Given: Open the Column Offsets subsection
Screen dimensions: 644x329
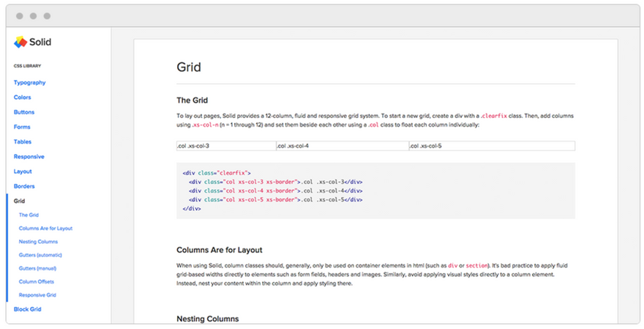Looking at the screenshot, I should coord(36,281).
